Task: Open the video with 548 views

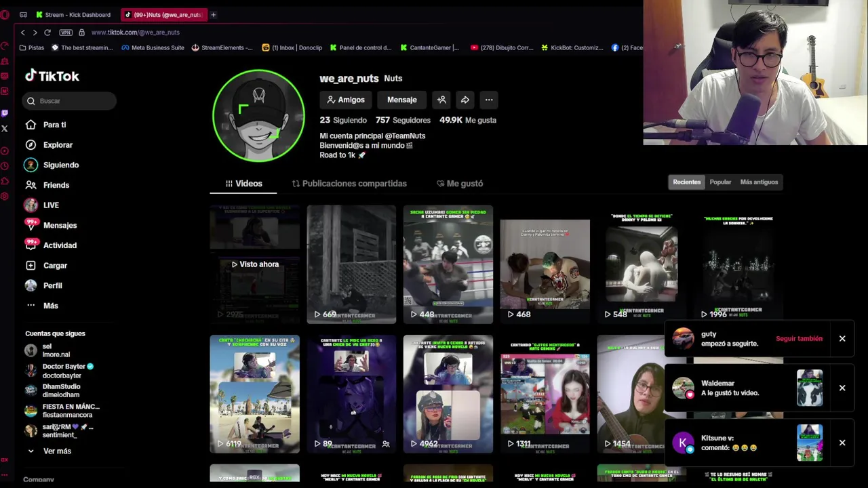Action: tap(642, 264)
